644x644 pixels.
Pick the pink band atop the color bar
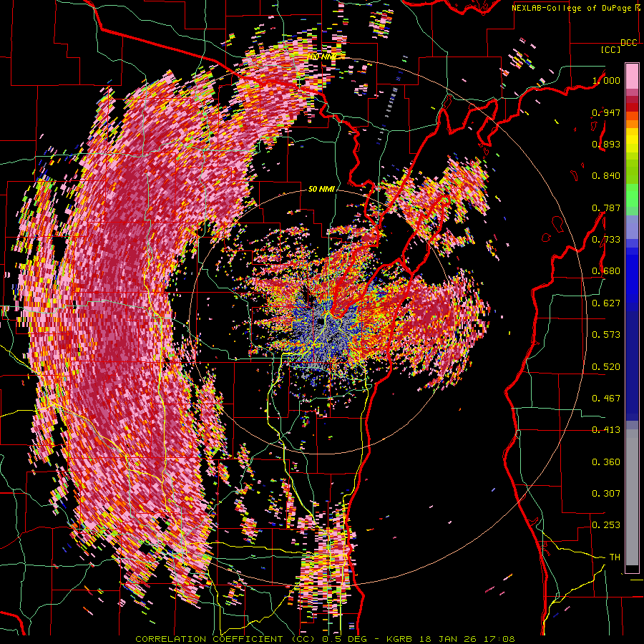[x=632, y=77]
